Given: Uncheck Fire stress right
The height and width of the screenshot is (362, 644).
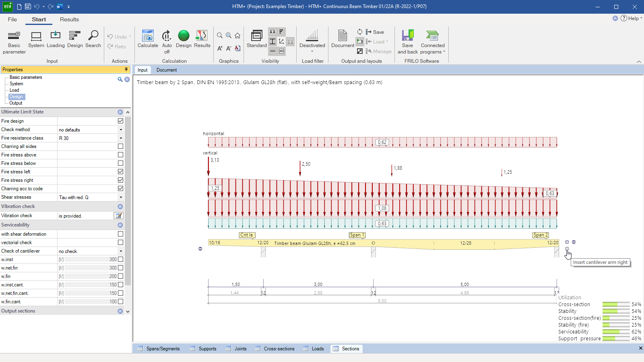Looking at the screenshot, I should (120, 180).
